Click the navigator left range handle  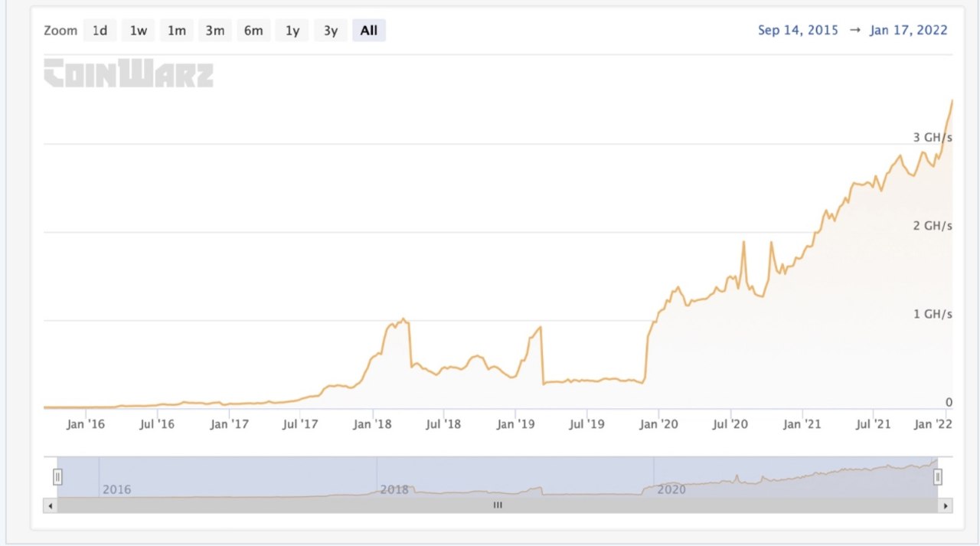click(x=57, y=477)
